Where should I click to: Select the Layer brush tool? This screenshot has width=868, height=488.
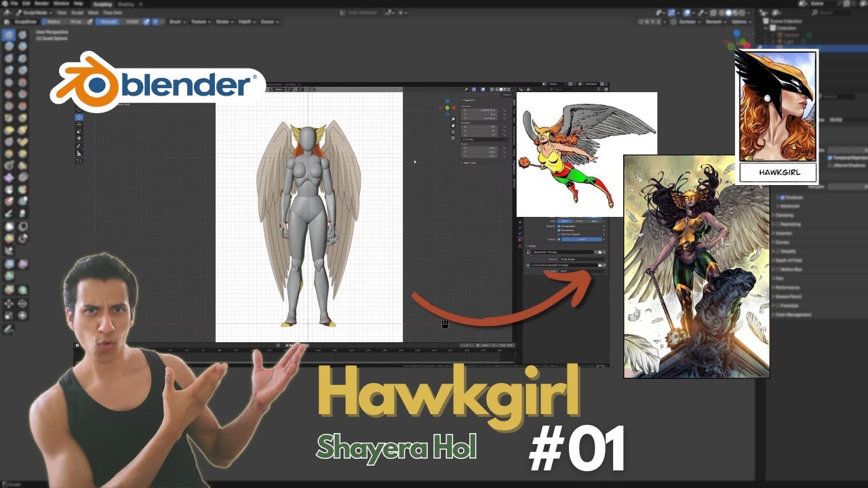pos(22,58)
